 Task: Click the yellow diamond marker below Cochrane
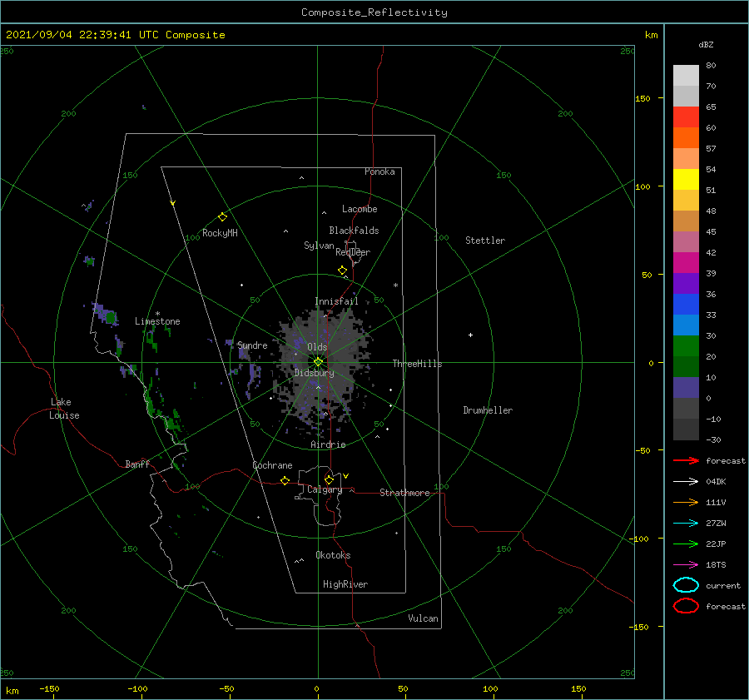[285, 481]
